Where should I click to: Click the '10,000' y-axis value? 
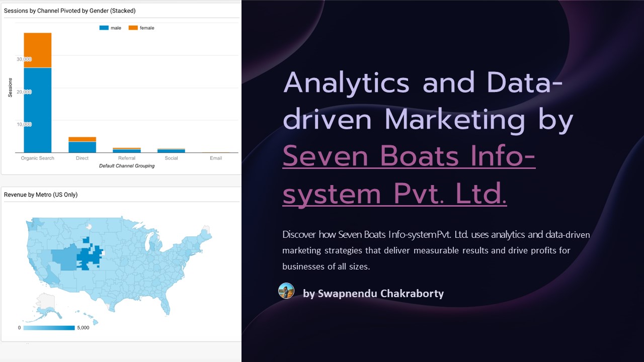[x=24, y=124]
